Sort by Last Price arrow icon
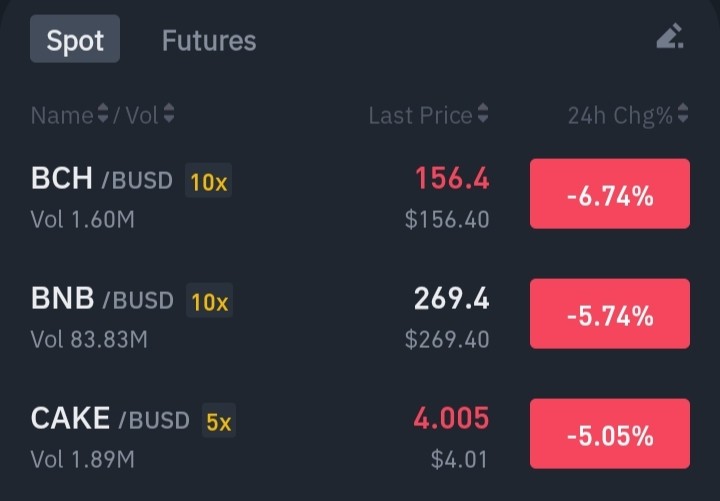 pyautogui.click(x=483, y=113)
